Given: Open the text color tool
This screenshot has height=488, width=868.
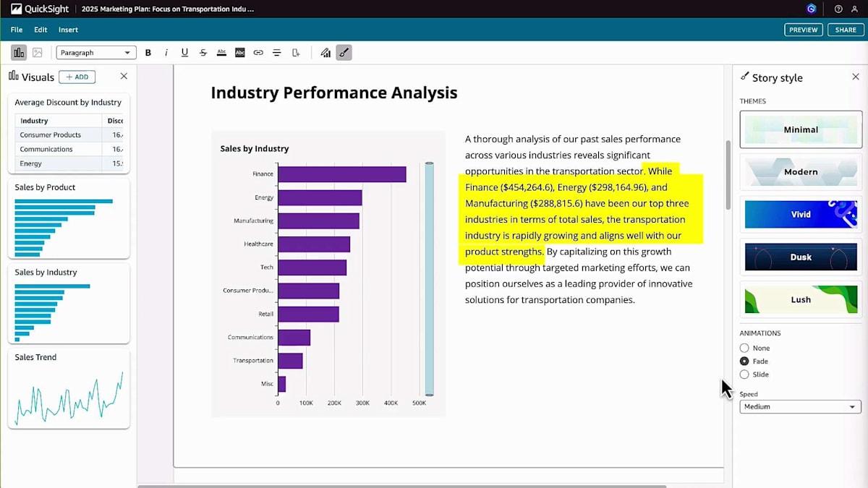Looking at the screenshot, I should pos(221,53).
